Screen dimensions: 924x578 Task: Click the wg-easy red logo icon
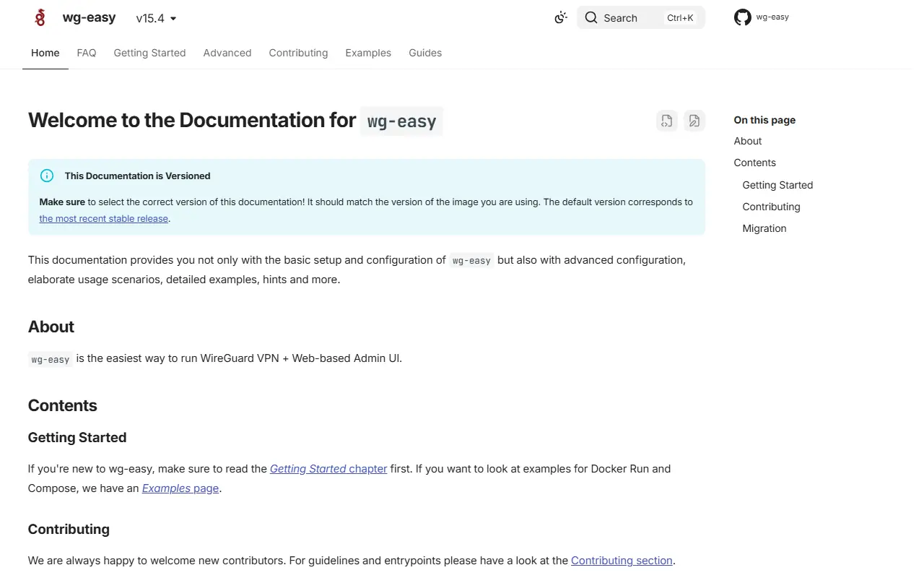pos(40,17)
